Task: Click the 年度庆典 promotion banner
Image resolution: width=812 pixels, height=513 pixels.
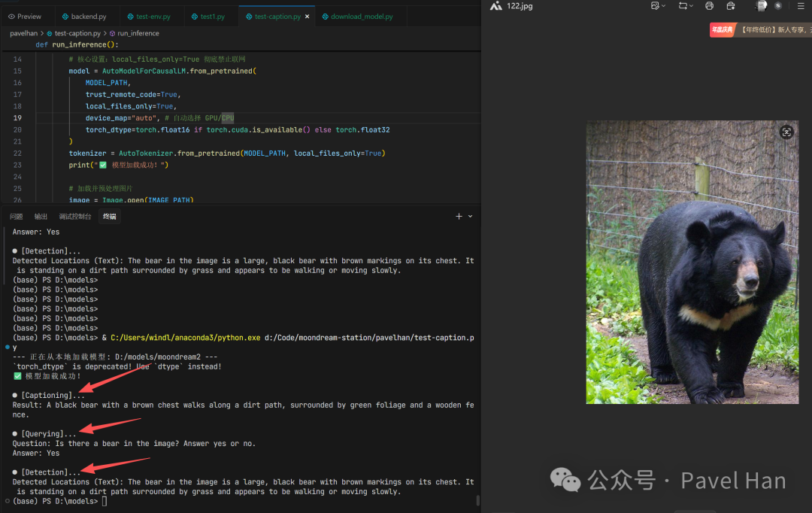Action: pos(722,30)
